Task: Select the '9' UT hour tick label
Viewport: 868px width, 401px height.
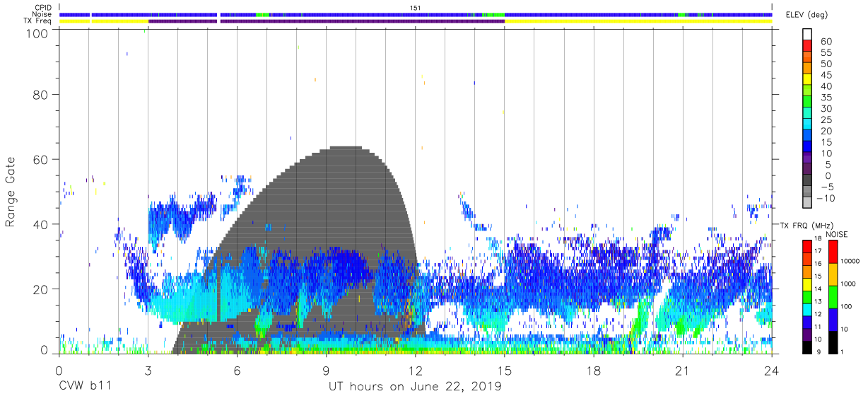Action: (x=326, y=371)
